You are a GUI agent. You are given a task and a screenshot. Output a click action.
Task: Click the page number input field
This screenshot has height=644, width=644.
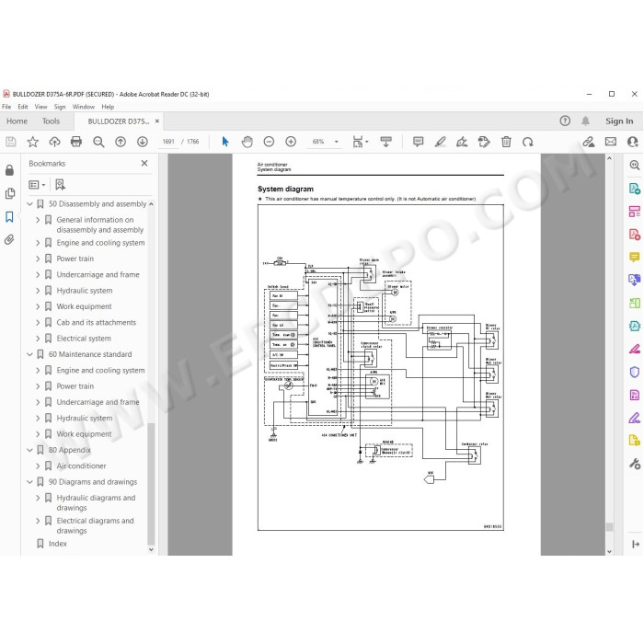[168, 142]
